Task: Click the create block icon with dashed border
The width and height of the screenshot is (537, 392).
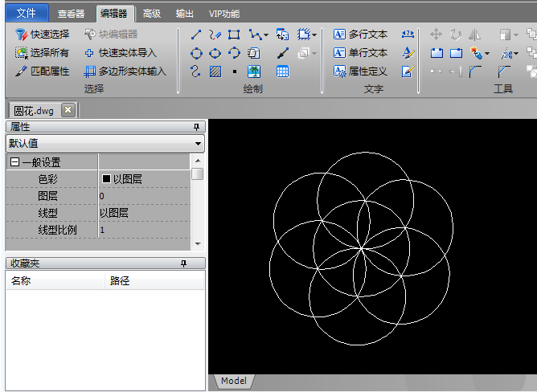Action: [x=304, y=35]
